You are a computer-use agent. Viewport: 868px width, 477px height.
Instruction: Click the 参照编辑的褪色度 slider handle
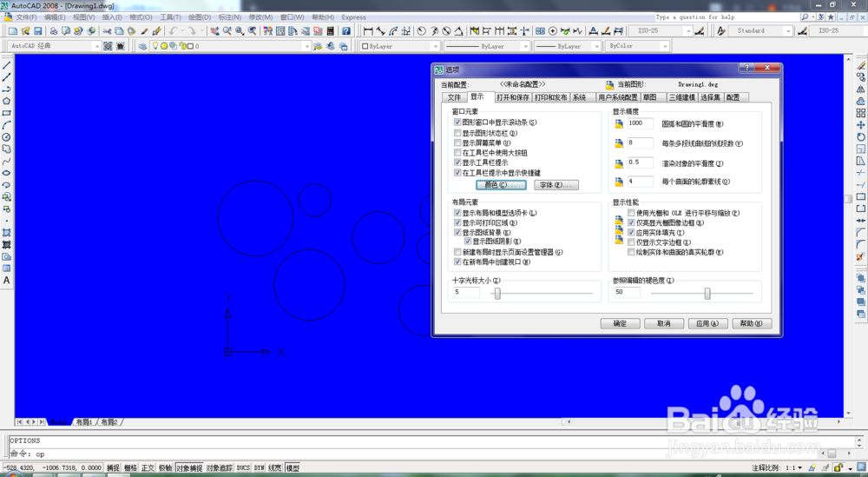[707, 294]
